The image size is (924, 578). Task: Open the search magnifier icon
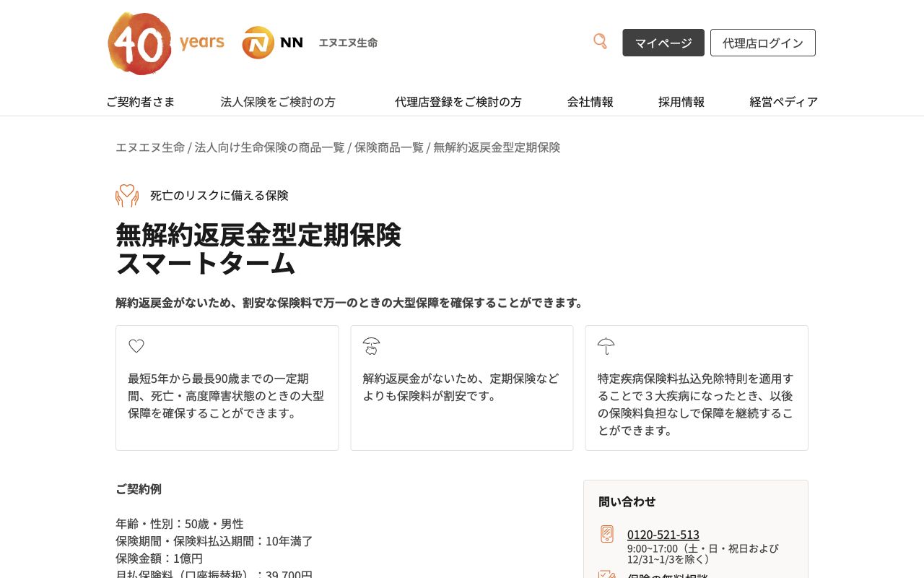coord(600,41)
